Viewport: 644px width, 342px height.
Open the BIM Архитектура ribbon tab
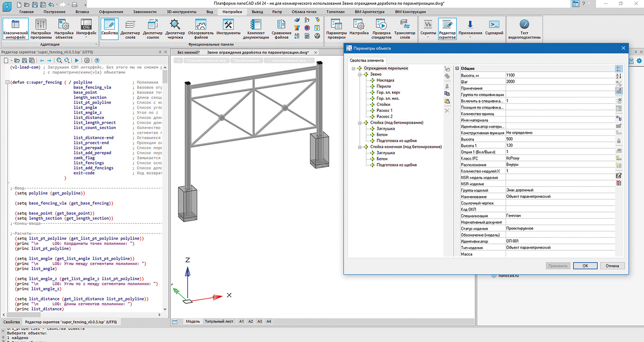coord(369,12)
